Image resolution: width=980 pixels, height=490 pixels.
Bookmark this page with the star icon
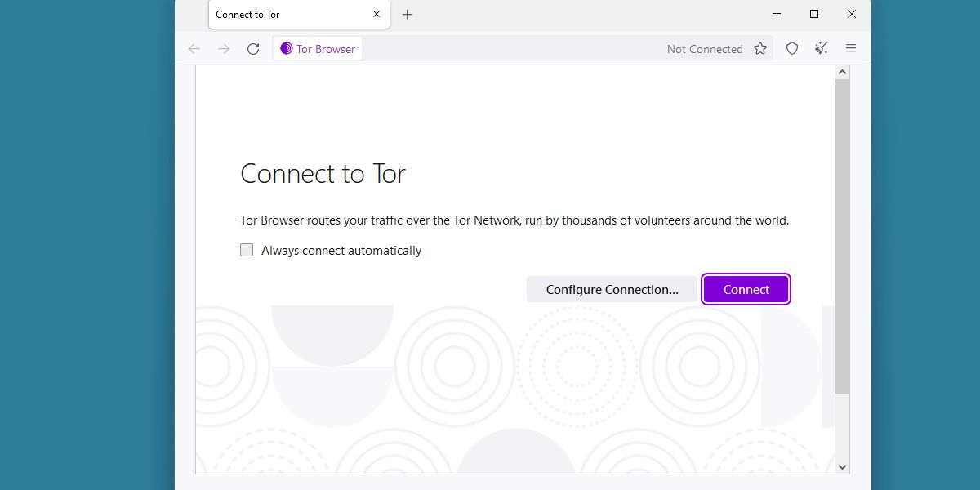(760, 49)
